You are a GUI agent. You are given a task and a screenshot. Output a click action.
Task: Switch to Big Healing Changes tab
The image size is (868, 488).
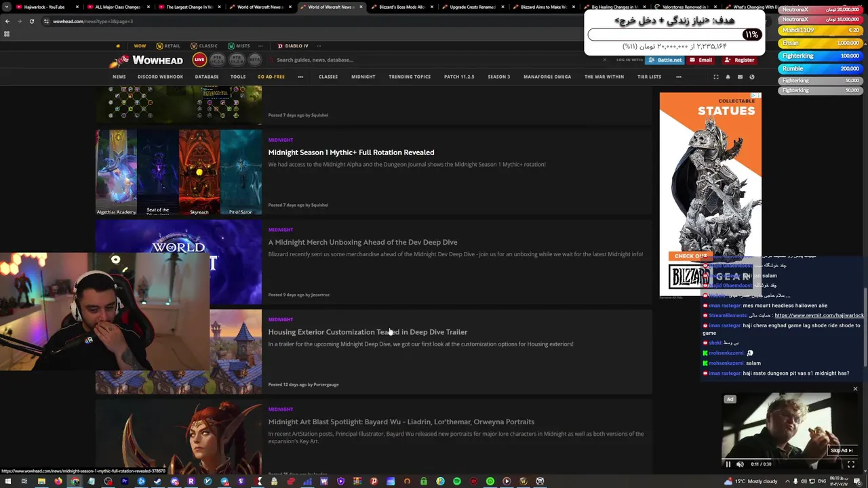[614, 7]
